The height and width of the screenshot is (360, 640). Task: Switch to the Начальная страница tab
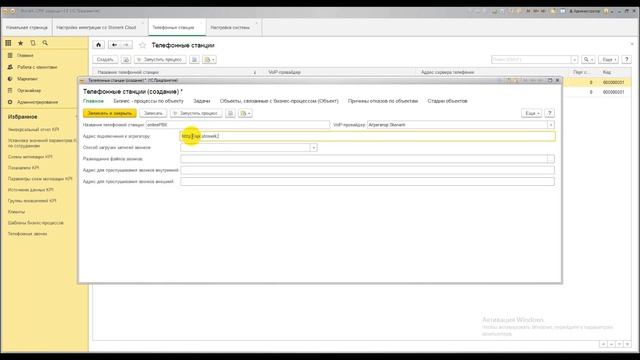pos(27,27)
